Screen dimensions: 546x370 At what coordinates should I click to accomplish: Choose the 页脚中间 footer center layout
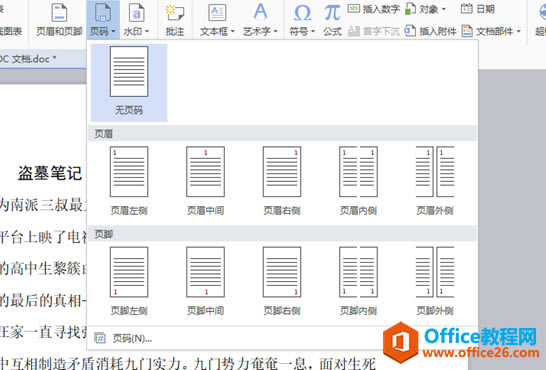click(x=205, y=281)
